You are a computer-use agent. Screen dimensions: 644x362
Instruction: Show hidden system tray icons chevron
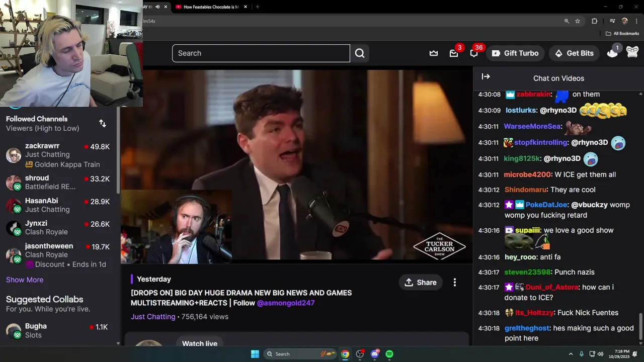click(571, 354)
